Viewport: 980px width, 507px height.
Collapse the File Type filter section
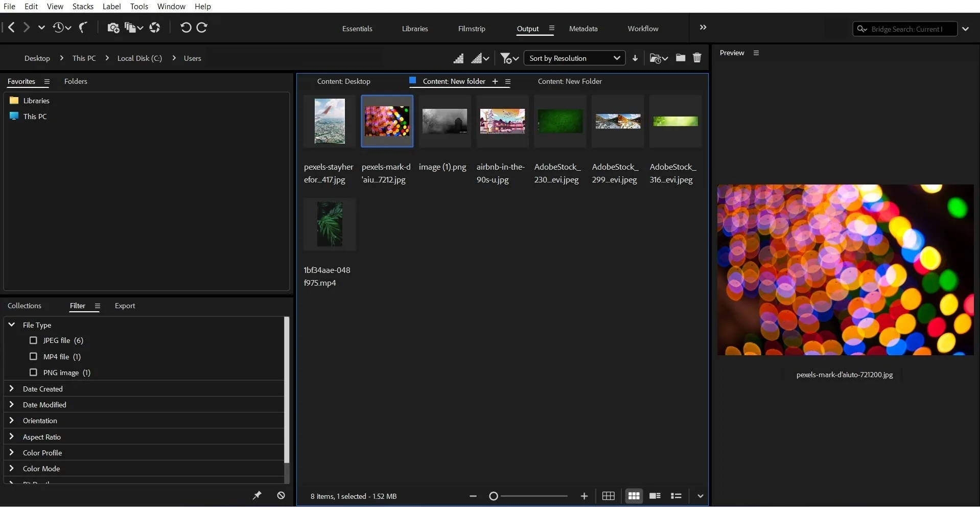(x=12, y=325)
